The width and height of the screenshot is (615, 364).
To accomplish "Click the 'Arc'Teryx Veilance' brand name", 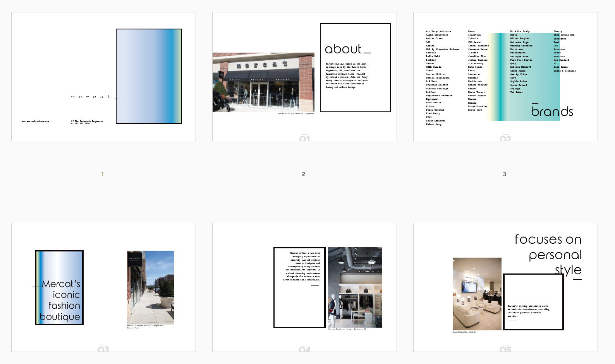I will pyautogui.click(x=438, y=31).
